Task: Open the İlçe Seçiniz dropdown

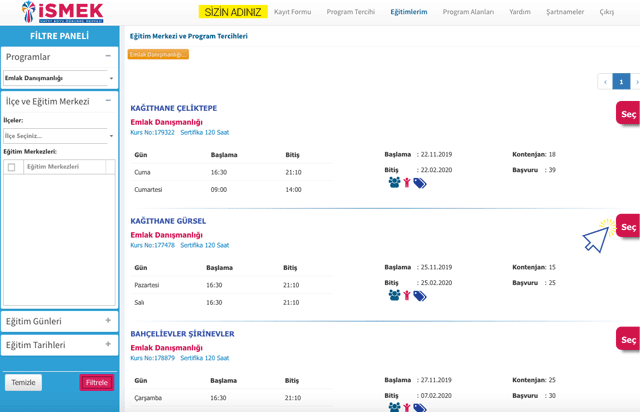Action: click(59, 136)
